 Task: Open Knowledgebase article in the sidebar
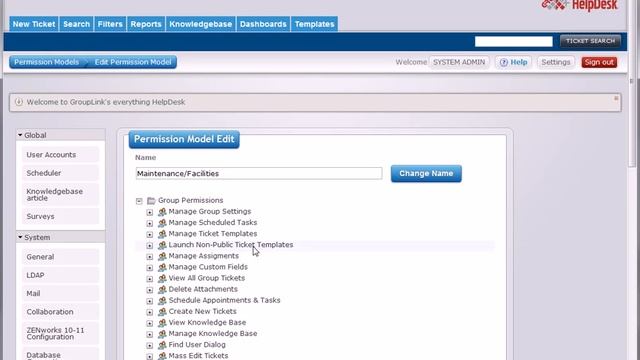[x=60, y=195]
